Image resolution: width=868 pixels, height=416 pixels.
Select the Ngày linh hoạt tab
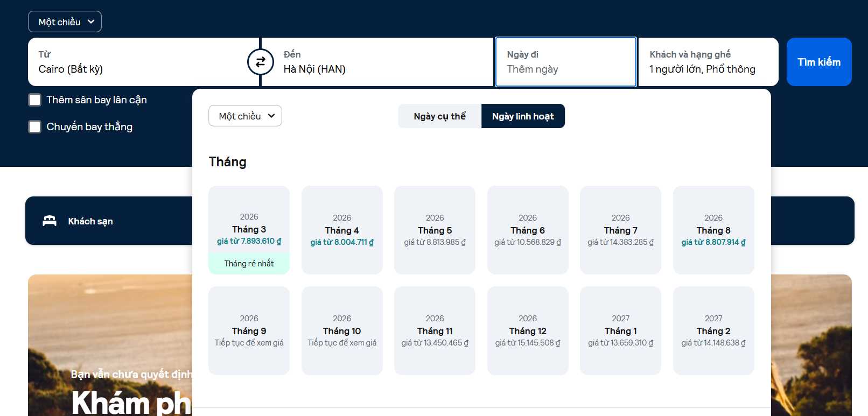coord(523,116)
